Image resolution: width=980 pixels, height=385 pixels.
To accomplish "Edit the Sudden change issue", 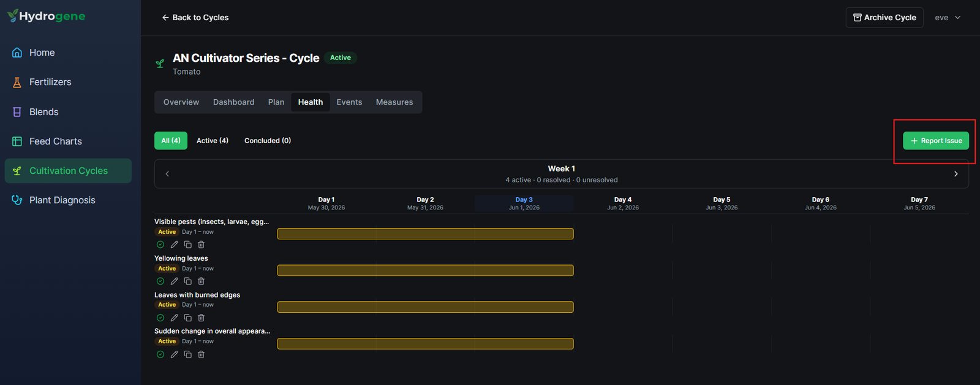I will (x=174, y=354).
